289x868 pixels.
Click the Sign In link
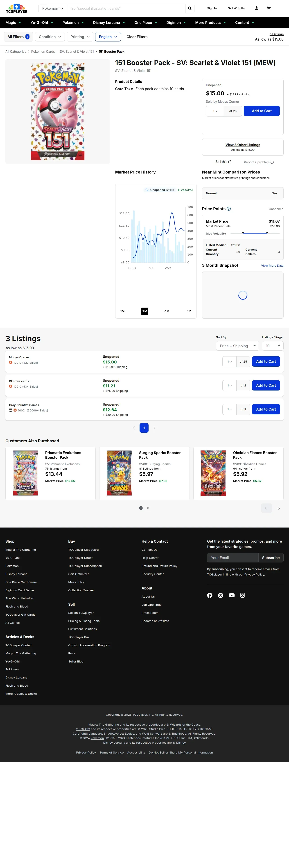[x=212, y=8]
